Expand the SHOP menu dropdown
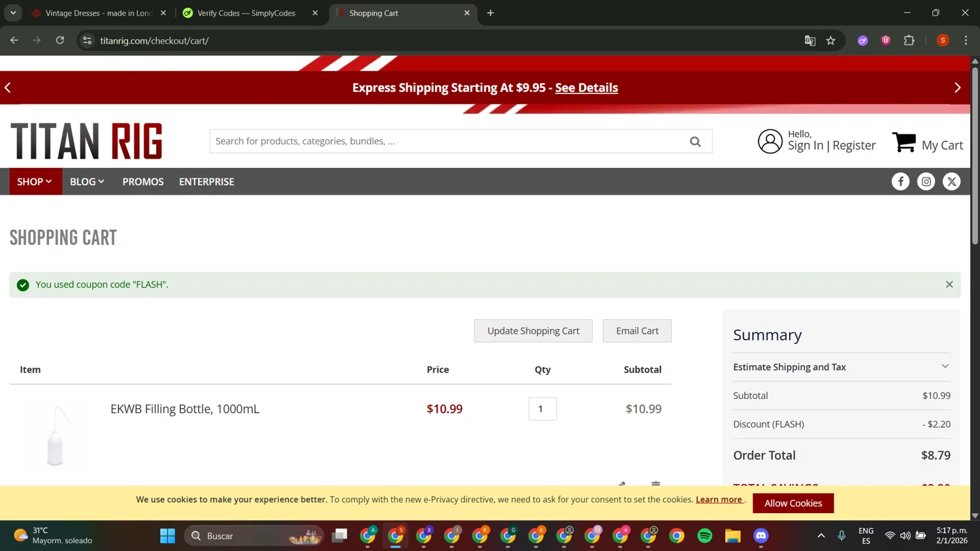This screenshot has height=551, width=980. tap(35, 181)
